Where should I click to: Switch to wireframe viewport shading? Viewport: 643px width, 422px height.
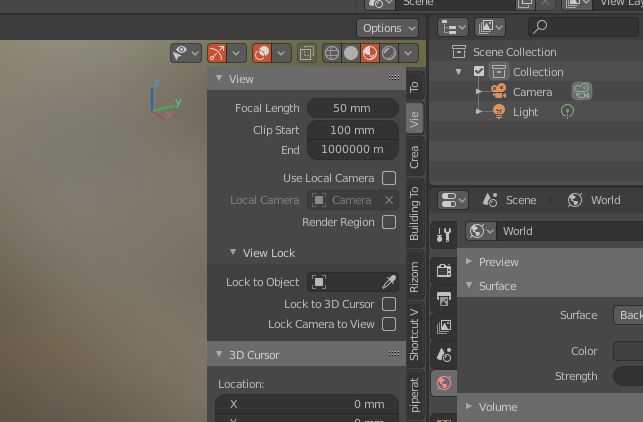point(332,53)
